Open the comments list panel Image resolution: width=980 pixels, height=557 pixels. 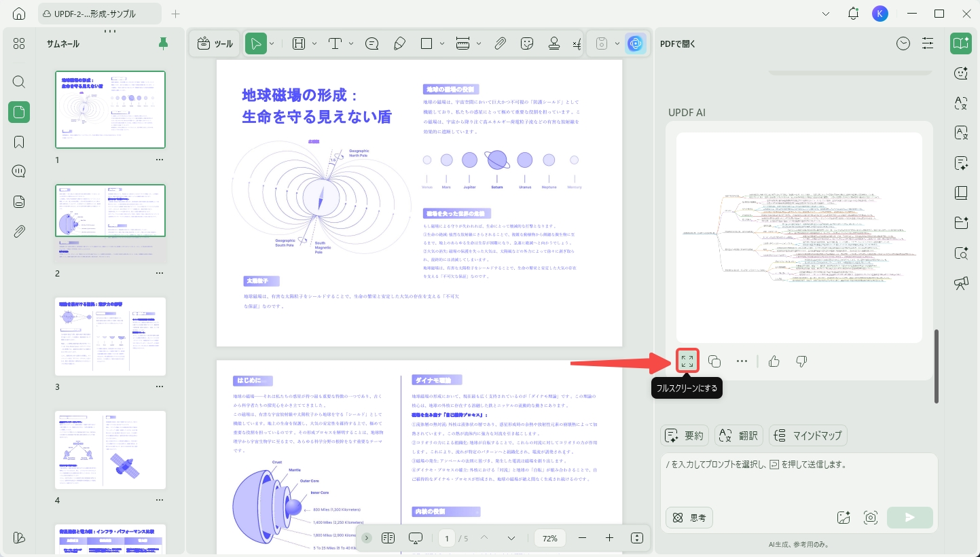(x=19, y=171)
